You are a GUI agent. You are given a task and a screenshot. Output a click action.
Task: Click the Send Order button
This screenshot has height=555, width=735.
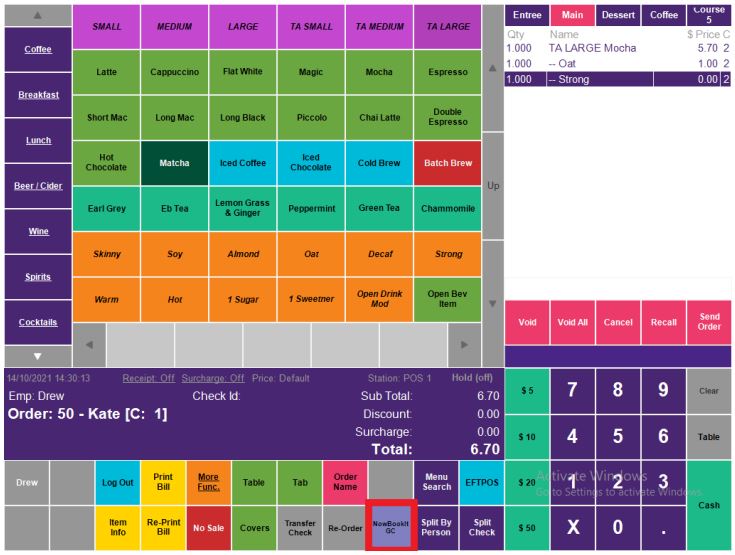(x=709, y=322)
